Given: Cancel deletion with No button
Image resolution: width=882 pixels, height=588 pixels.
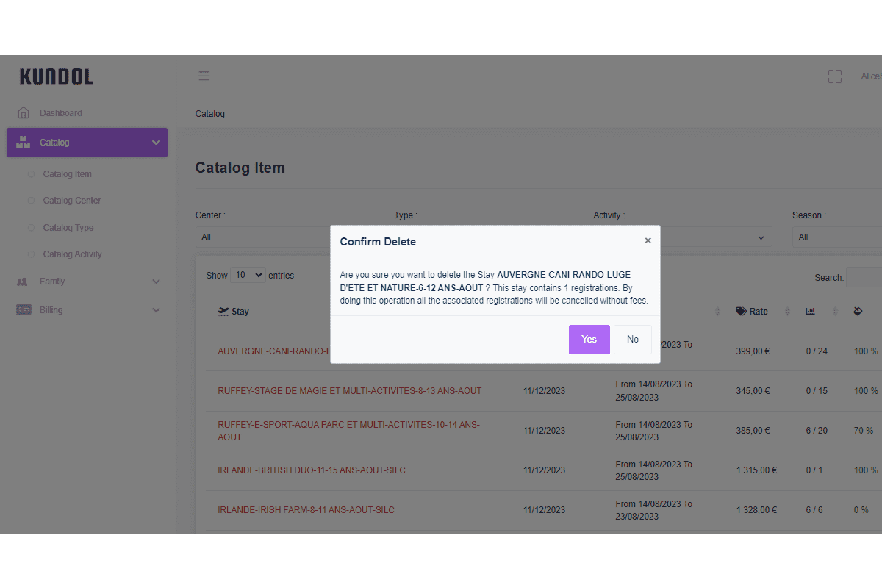Looking at the screenshot, I should [632, 340].
